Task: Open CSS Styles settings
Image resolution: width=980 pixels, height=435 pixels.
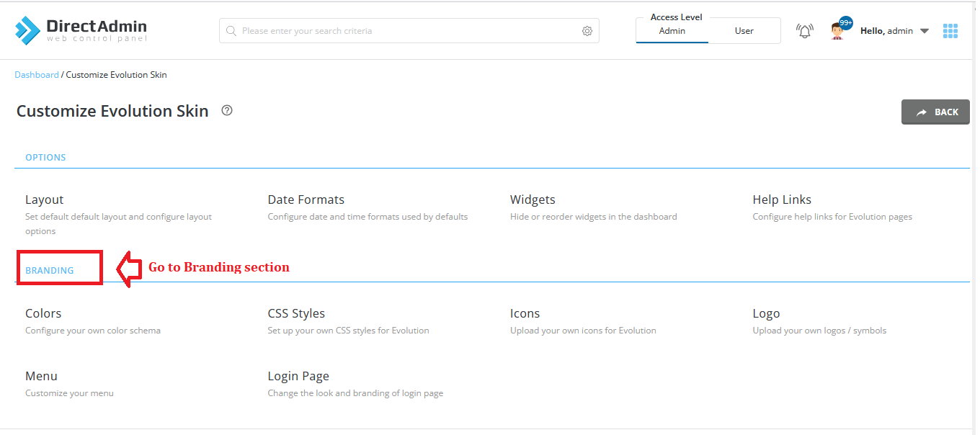Action: (296, 313)
